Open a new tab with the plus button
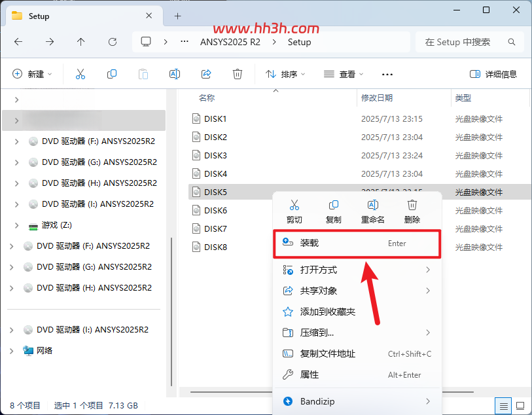The width and height of the screenshot is (532, 415). (x=177, y=16)
